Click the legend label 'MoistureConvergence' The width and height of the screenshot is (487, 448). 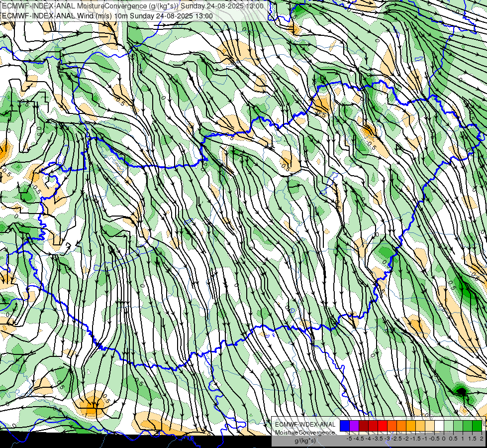point(305,433)
